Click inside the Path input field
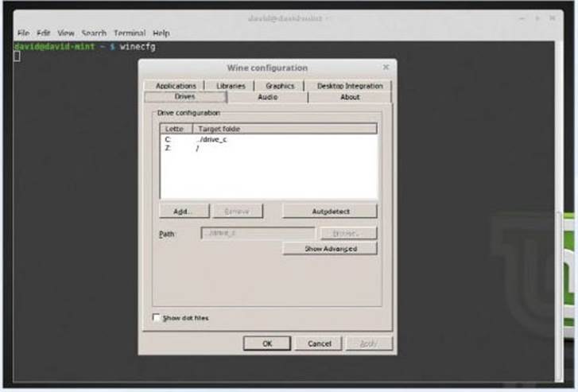 (258, 233)
